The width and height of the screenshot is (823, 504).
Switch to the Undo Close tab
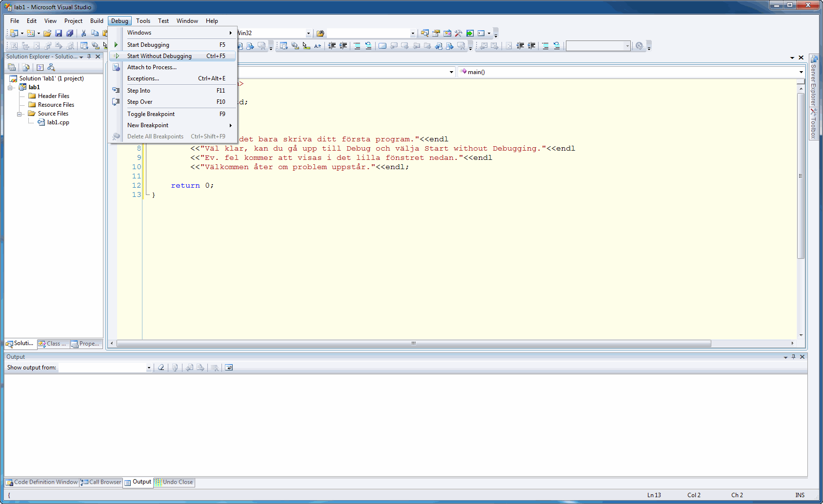click(174, 482)
